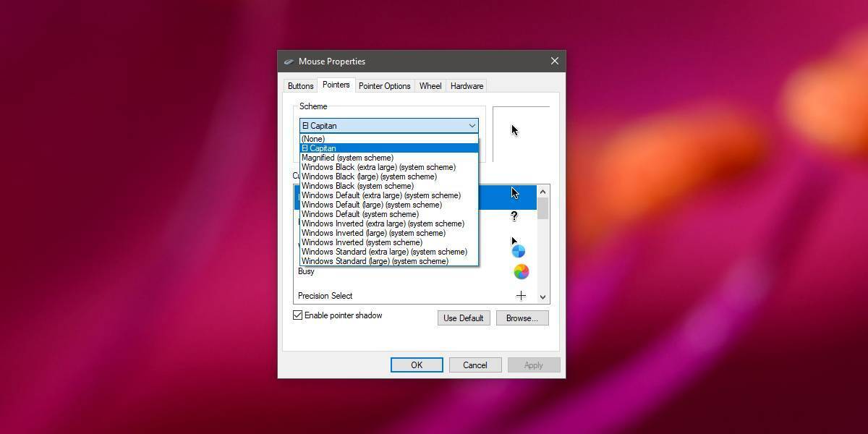The width and height of the screenshot is (868, 434).
Task: Choose Windows Inverted (system scheme) option
Action: click(389, 242)
